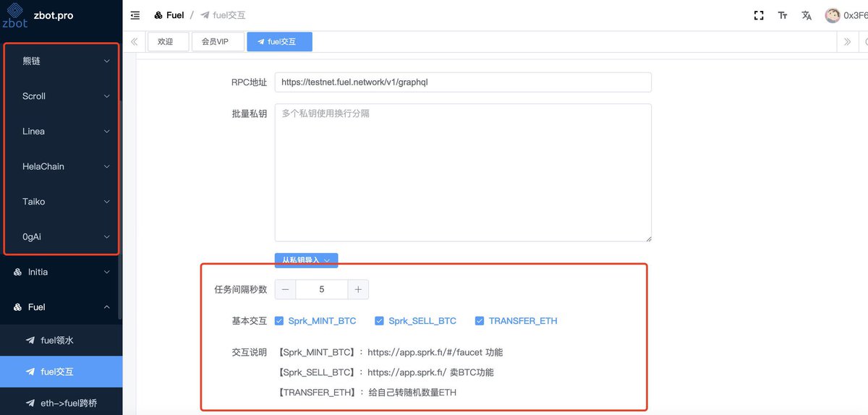This screenshot has height=415, width=868.
Task: Click the RPC地址 input field
Action: [x=463, y=82]
